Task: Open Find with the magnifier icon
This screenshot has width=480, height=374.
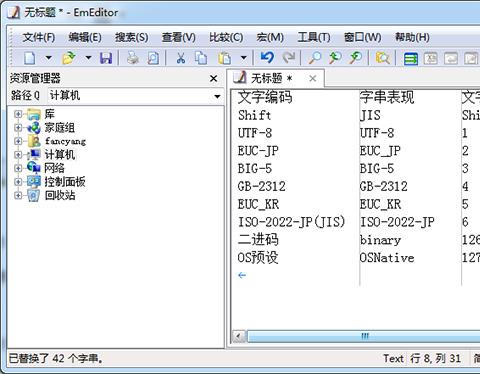Action: (315, 58)
